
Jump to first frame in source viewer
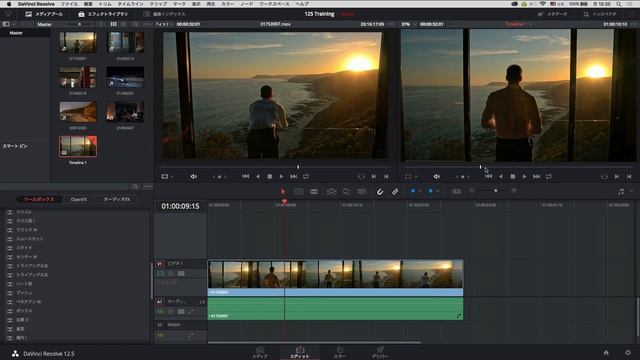pos(245,176)
